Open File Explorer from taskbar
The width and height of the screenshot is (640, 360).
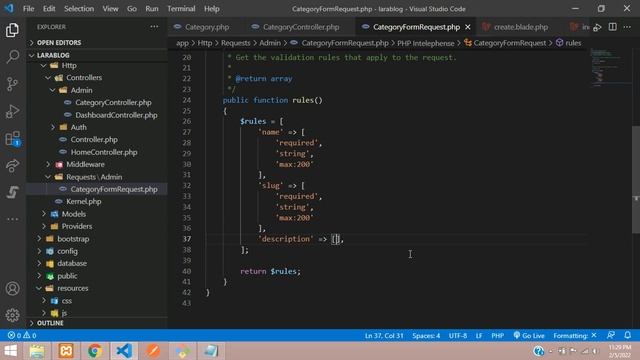[x=37, y=351]
